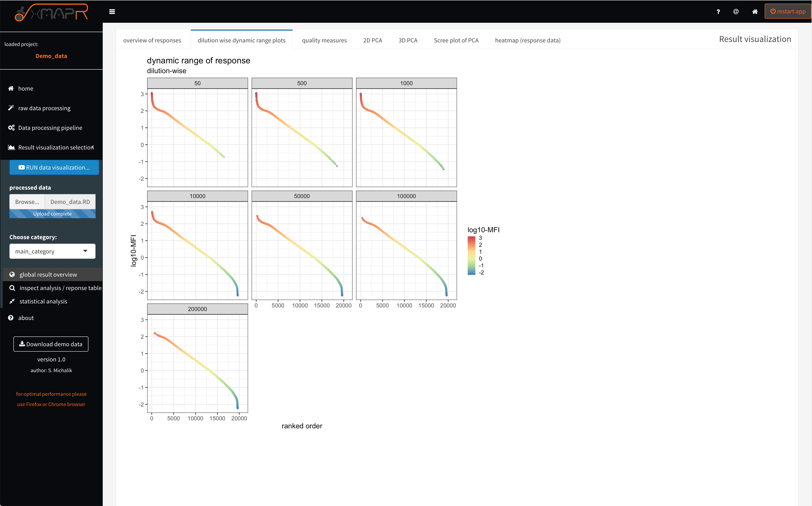Image resolution: width=812 pixels, height=506 pixels.
Task: Open the statistical analysis icon
Action: [x=13, y=301]
